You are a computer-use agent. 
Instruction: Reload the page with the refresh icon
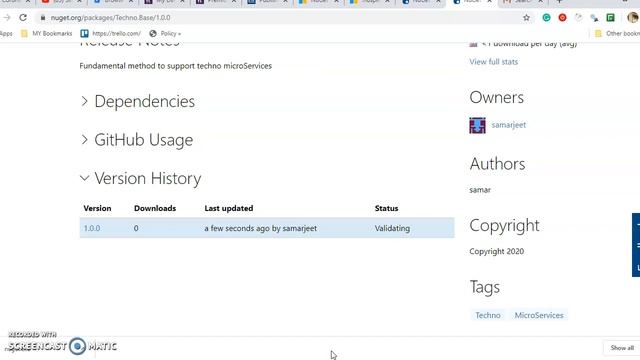pos(23,18)
